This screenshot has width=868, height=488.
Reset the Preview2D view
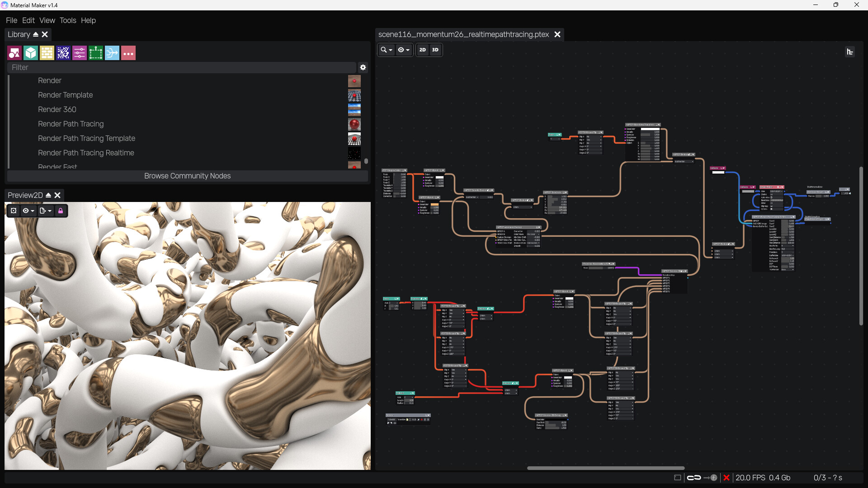13,211
